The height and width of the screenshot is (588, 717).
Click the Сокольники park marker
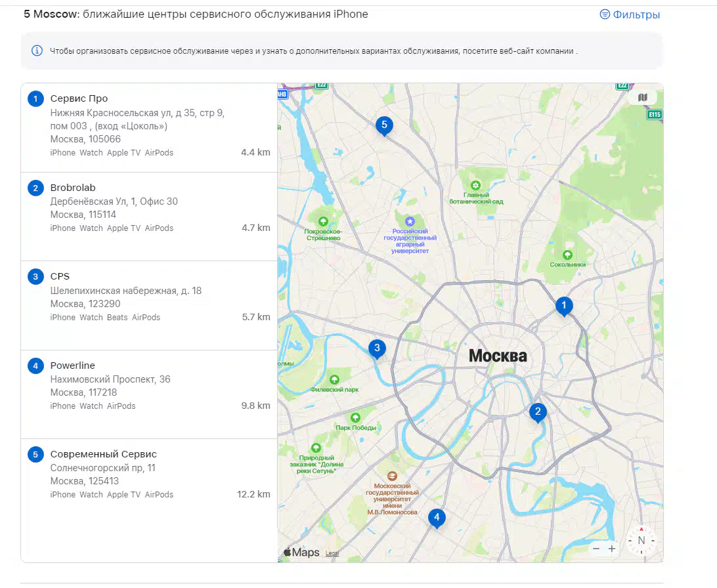(567, 255)
